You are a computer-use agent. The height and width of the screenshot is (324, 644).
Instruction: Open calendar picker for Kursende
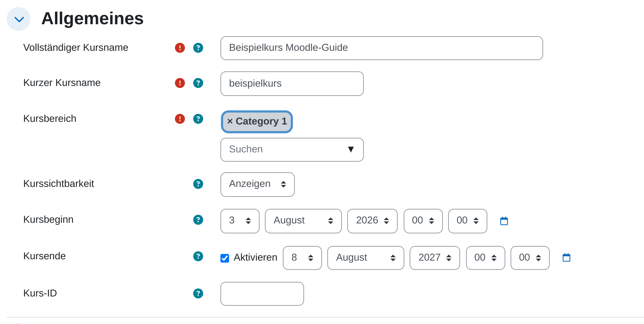coord(566,257)
